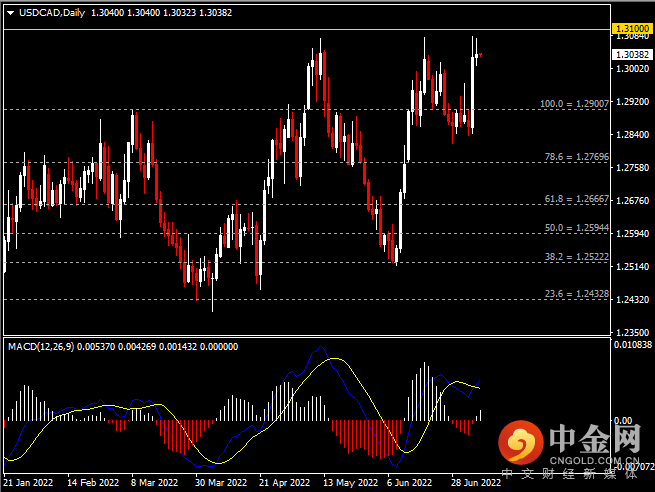Viewport: 655px width, 492px height.
Task: Click the Fibonacci label 100.0 = 1.29007
Action: point(574,104)
